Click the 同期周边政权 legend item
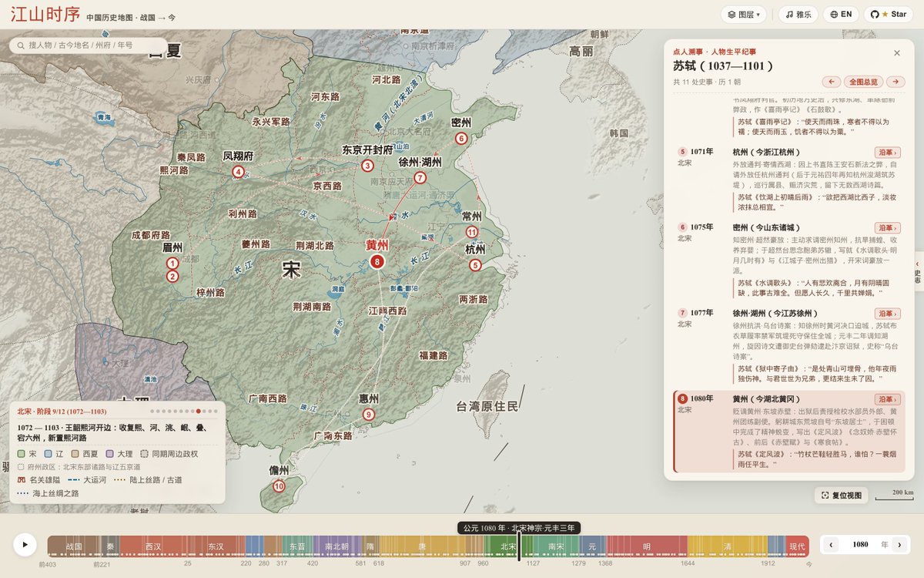Image resolution: width=924 pixels, height=578 pixels. [169, 454]
